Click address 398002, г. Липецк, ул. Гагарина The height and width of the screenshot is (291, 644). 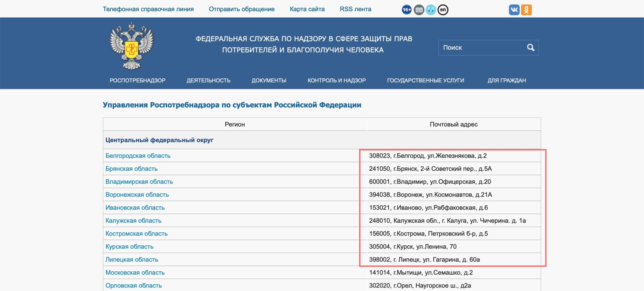424,260
